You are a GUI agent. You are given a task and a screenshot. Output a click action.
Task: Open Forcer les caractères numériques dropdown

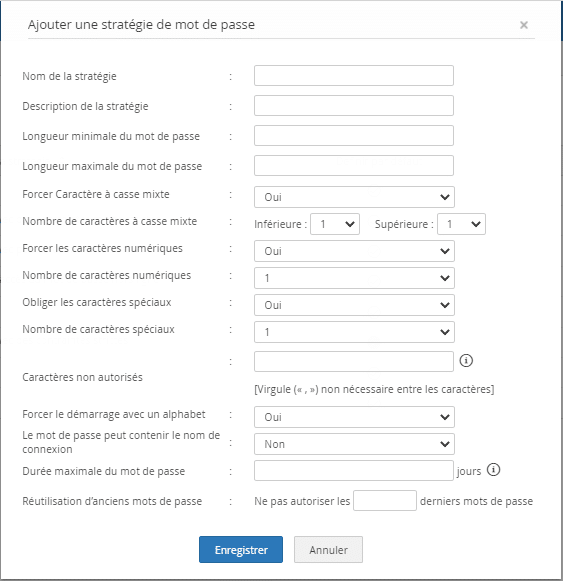pyautogui.click(x=354, y=251)
